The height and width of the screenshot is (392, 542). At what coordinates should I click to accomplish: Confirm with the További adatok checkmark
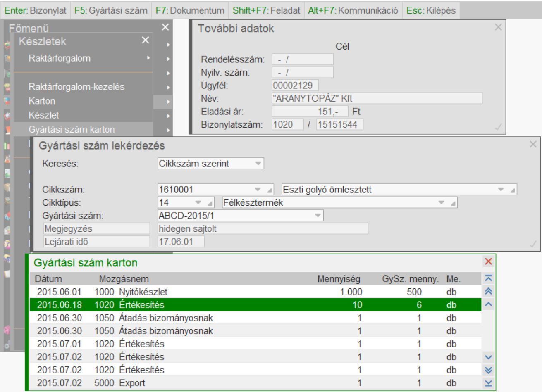coord(498,127)
